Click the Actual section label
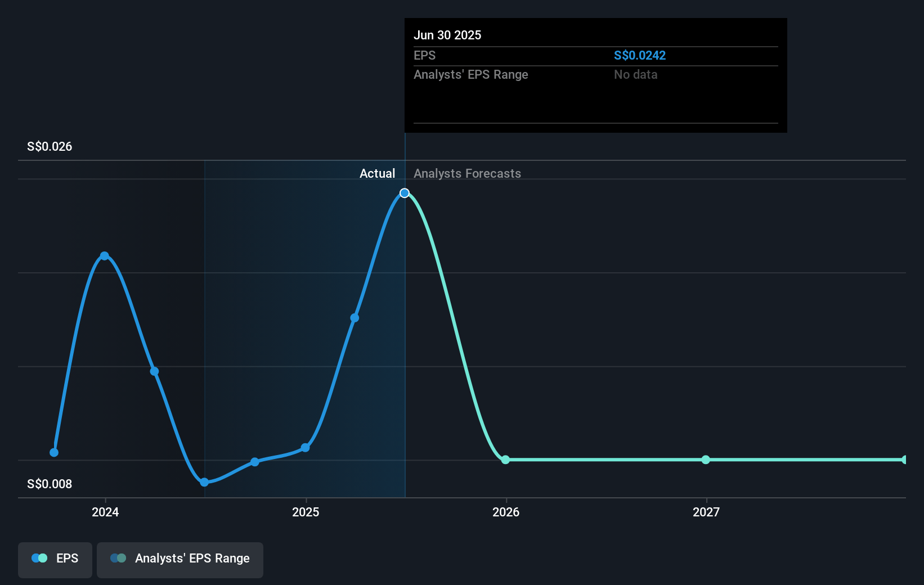 coord(377,173)
